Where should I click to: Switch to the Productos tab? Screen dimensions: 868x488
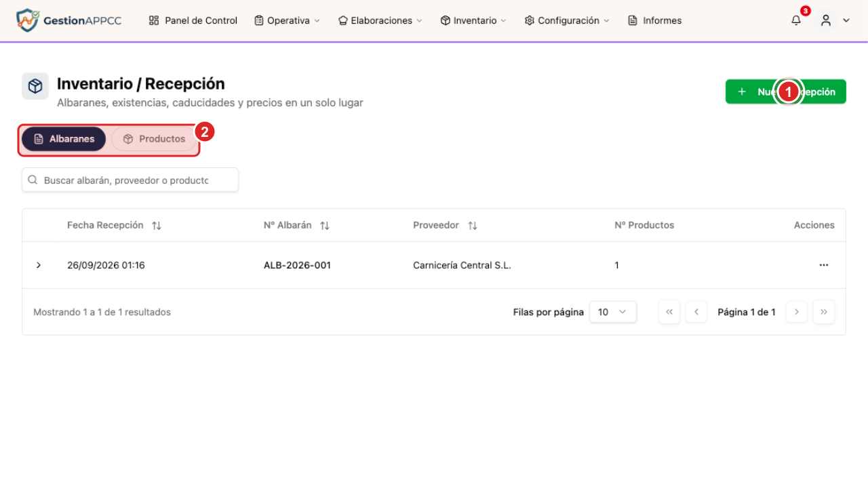point(154,139)
